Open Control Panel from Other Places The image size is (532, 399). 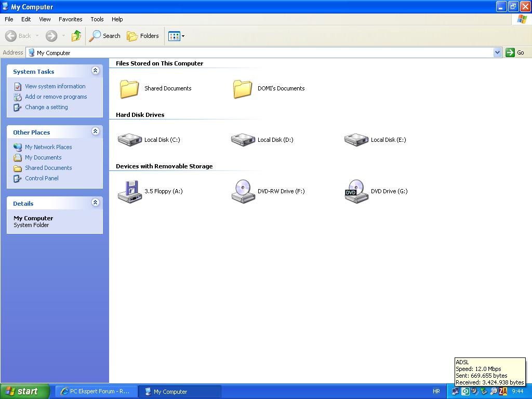coord(42,178)
